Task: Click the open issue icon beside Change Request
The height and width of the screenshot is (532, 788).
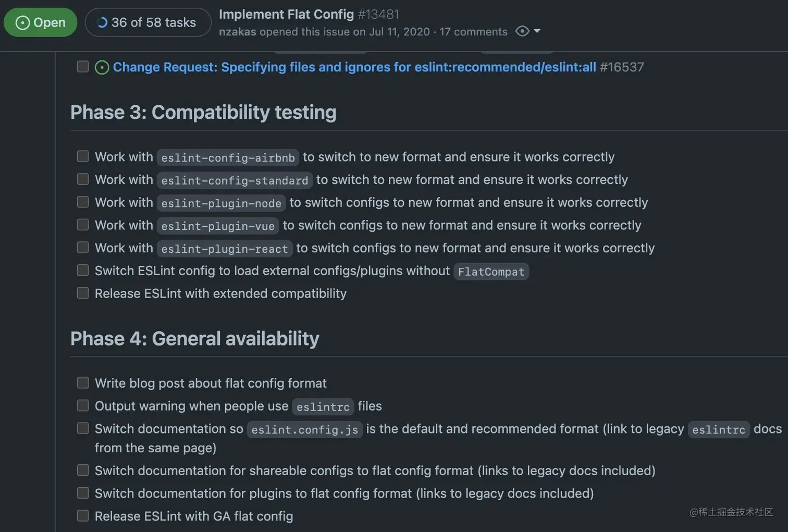Action: pyautogui.click(x=102, y=67)
